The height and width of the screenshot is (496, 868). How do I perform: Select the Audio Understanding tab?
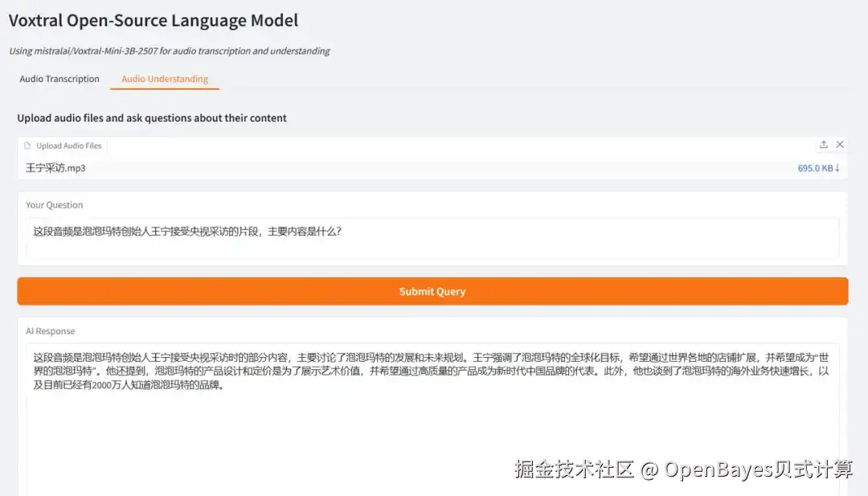[165, 79]
